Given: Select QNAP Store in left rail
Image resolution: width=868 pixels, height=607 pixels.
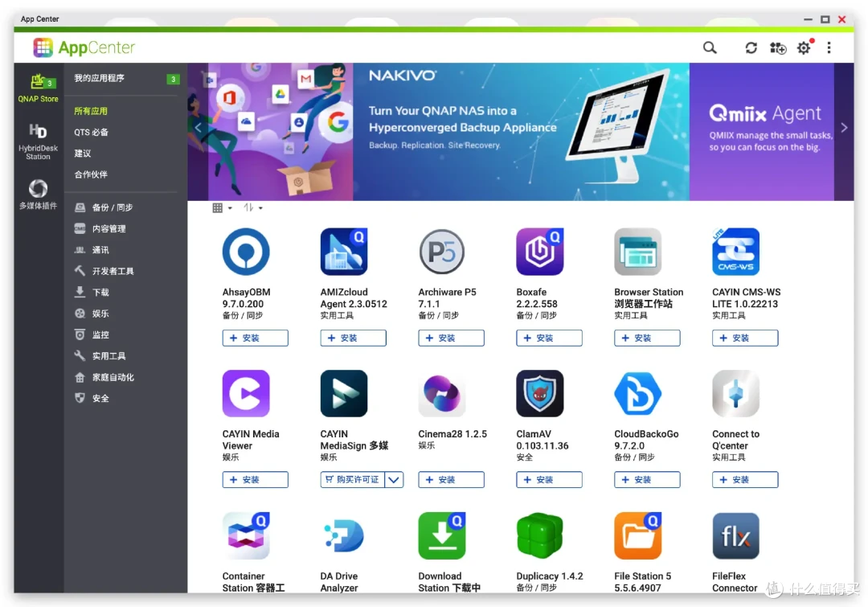Looking at the screenshot, I should tap(38, 88).
